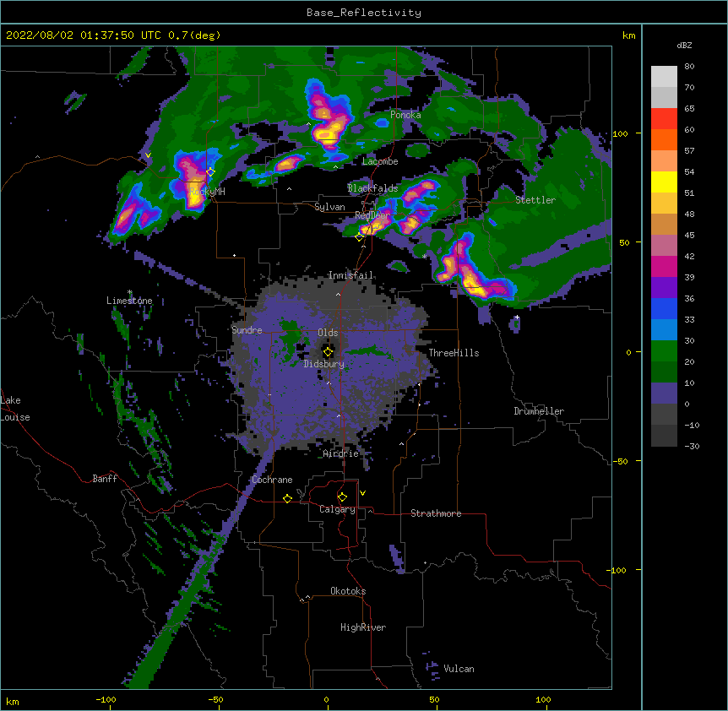Image resolution: width=728 pixels, height=711 pixels.
Task: Click the yellow diamond marker above the Calgary label
Action: 342,497
